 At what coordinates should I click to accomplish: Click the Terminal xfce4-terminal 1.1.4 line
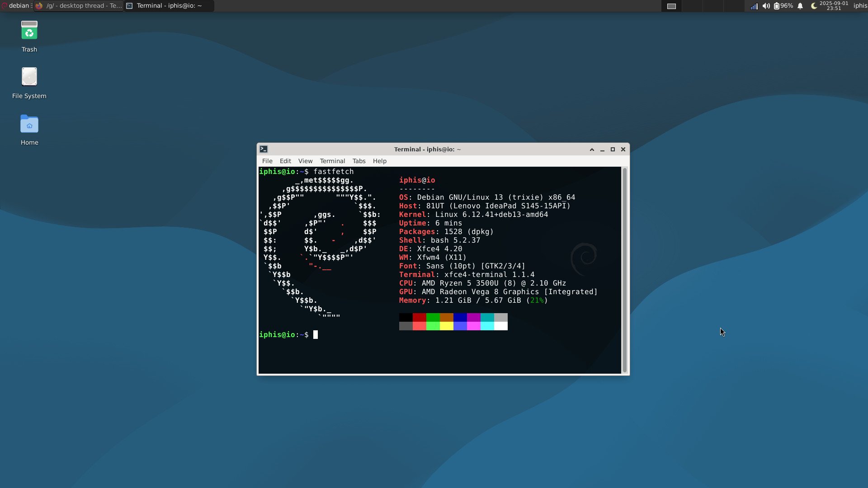point(467,275)
